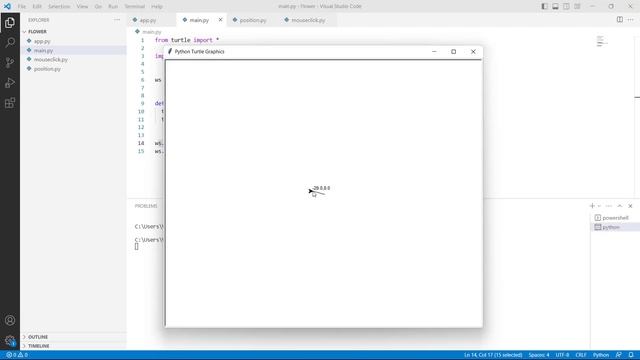Open the Terminal menu

coord(135,6)
